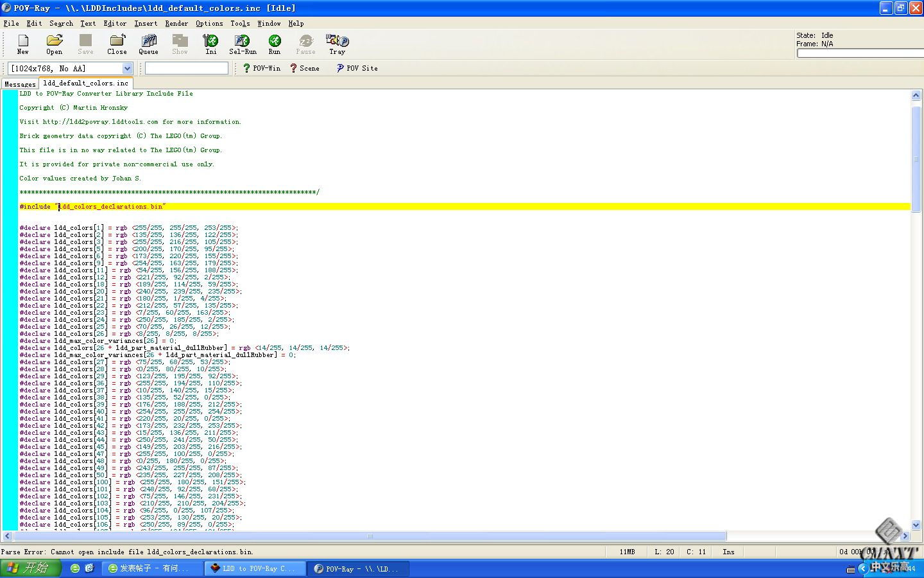This screenshot has width=924, height=578.
Task: Switch to the POV-Ray taskbar button
Action: pyautogui.click(x=357, y=568)
